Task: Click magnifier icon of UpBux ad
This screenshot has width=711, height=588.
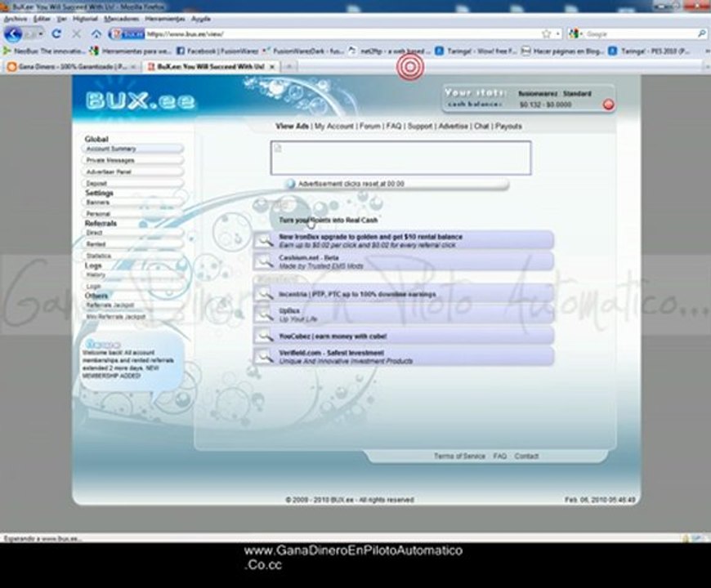Action: point(263,315)
